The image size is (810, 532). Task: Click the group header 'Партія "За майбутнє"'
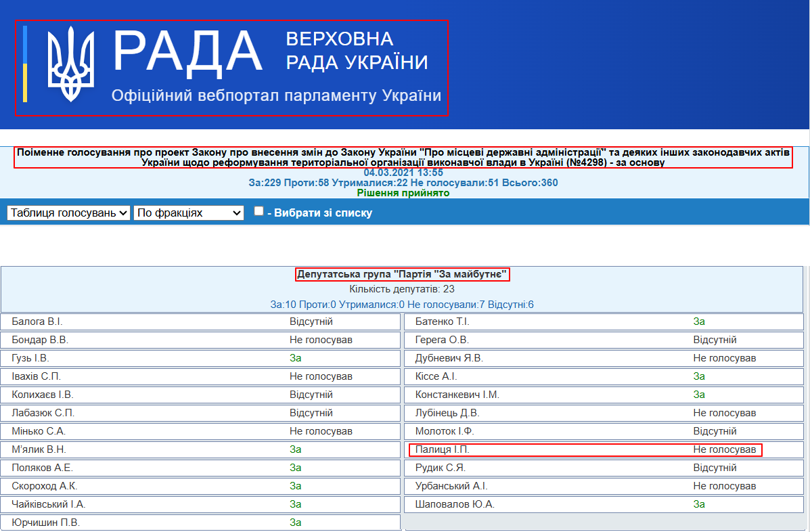pyautogui.click(x=402, y=274)
